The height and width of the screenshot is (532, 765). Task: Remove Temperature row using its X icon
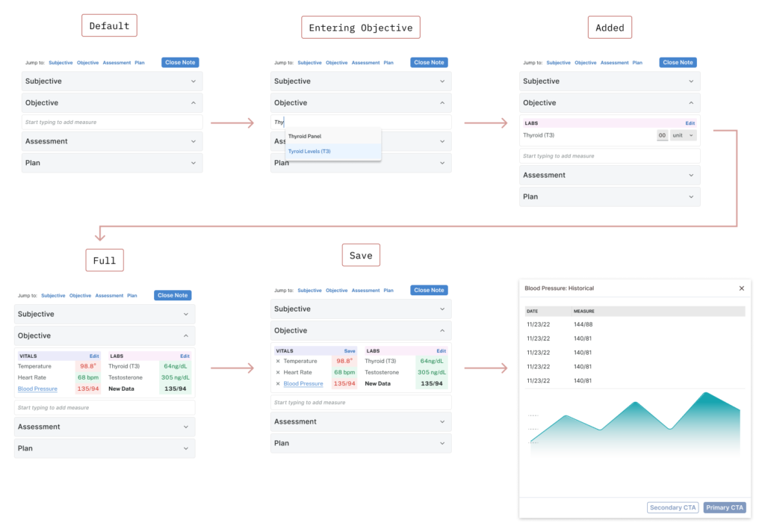(278, 362)
